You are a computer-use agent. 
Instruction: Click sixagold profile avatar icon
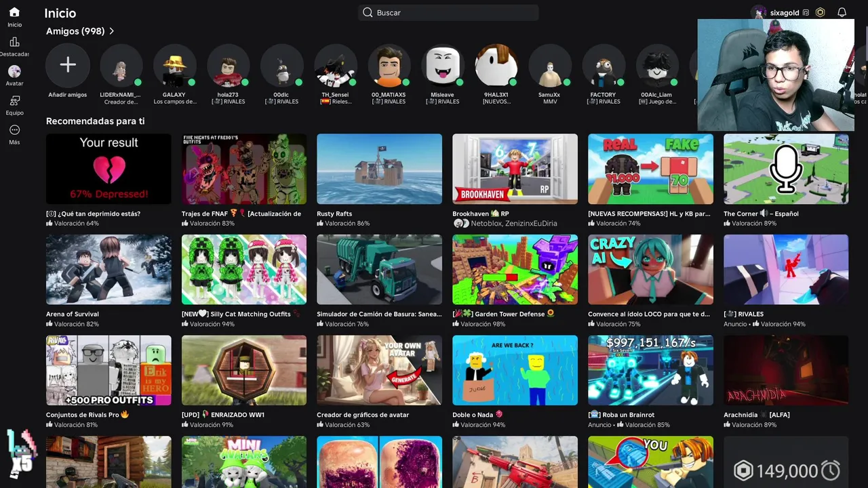(758, 12)
